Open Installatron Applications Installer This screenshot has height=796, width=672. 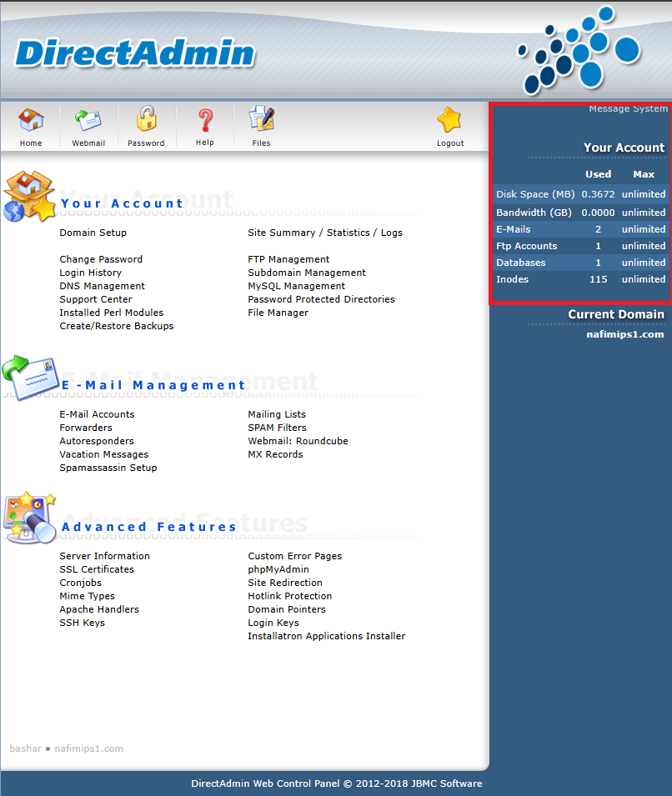[327, 636]
